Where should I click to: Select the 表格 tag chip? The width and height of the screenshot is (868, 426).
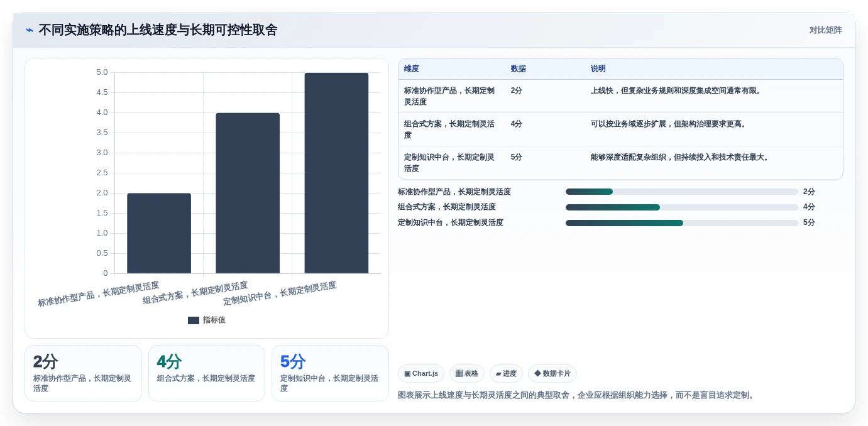467,374
